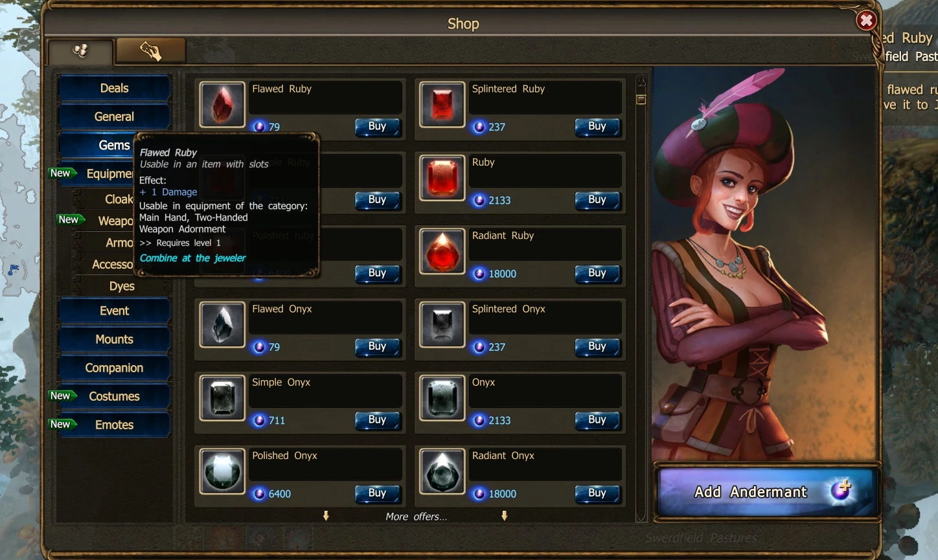Expand the Equipment category
Viewport: 938px width, 560px height.
[x=109, y=174]
